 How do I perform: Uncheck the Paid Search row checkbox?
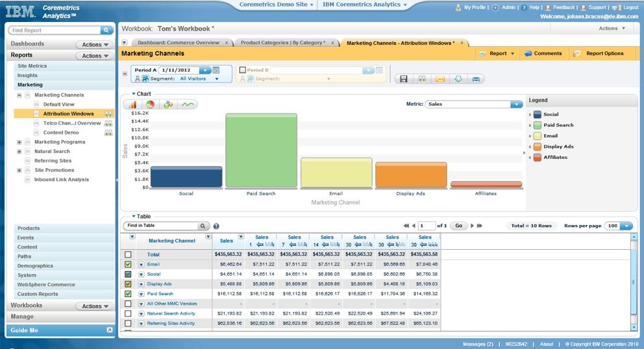click(128, 294)
